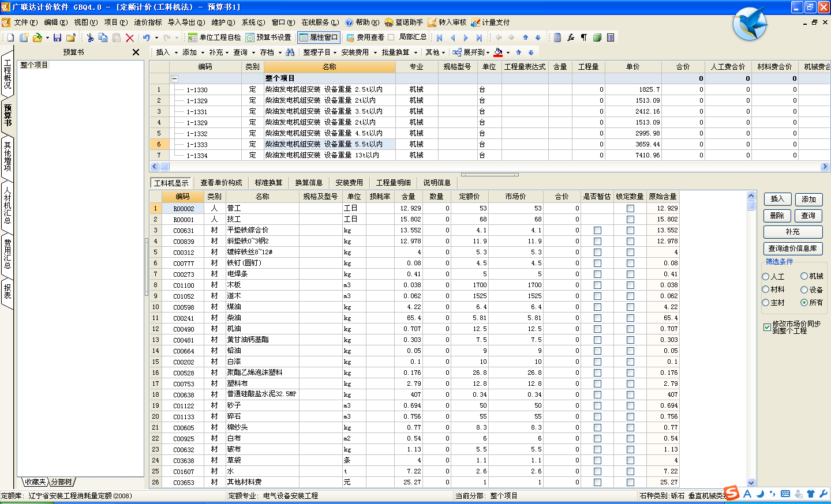Go to next record arrow icon
This screenshot has height=504, width=831.
click(x=466, y=37)
